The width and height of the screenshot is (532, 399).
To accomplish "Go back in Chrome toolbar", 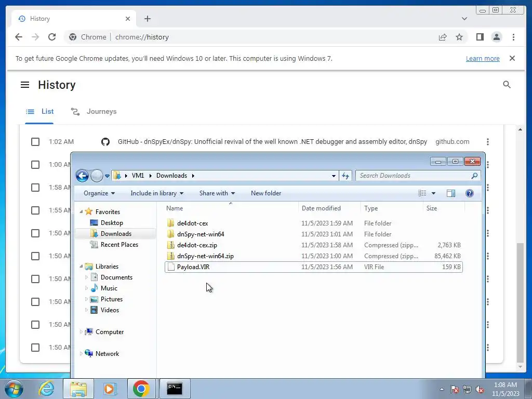I will (19, 37).
